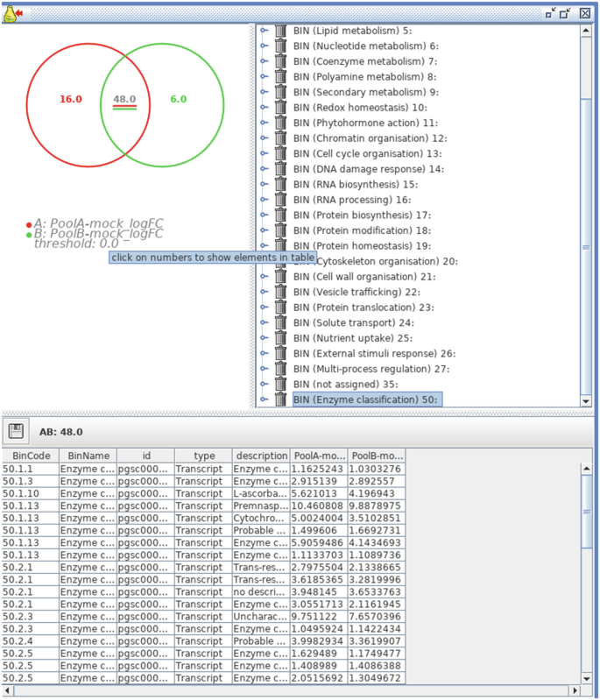Click bin icon for Cell wall organisation
This screenshot has height=700, width=600.
tap(280, 277)
